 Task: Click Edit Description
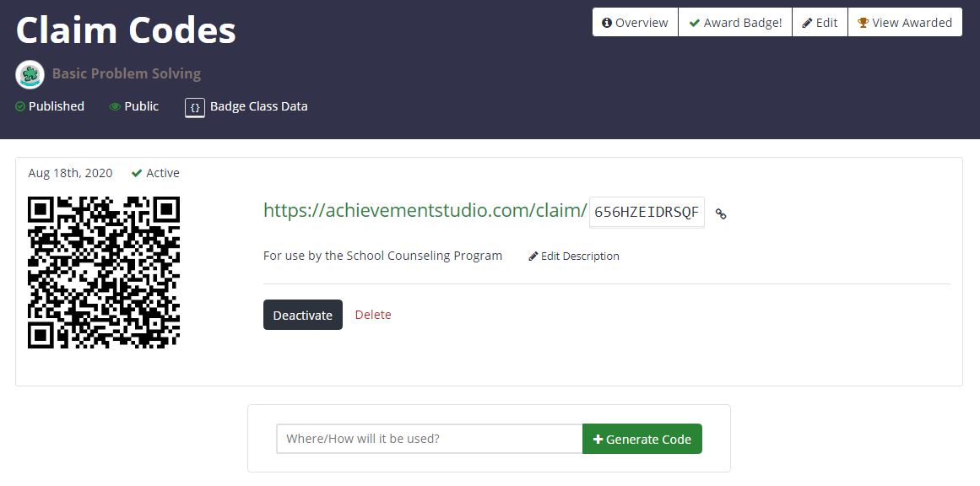coord(574,256)
